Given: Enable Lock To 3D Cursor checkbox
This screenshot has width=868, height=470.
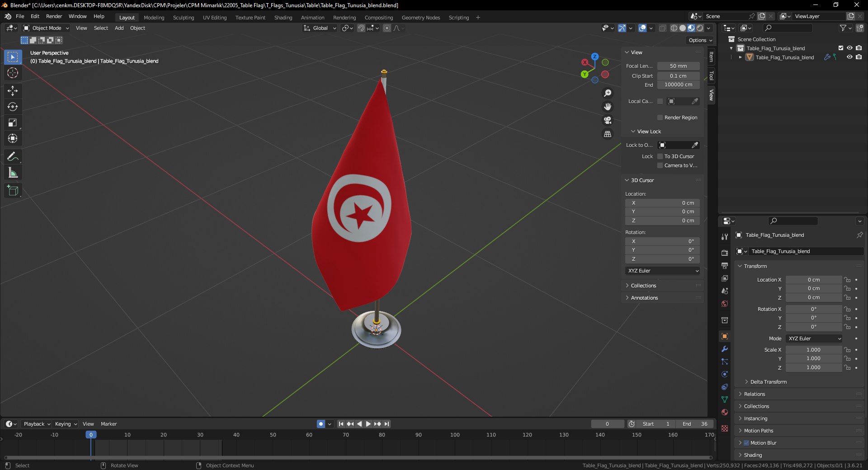Looking at the screenshot, I should pyautogui.click(x=660, y=156).
